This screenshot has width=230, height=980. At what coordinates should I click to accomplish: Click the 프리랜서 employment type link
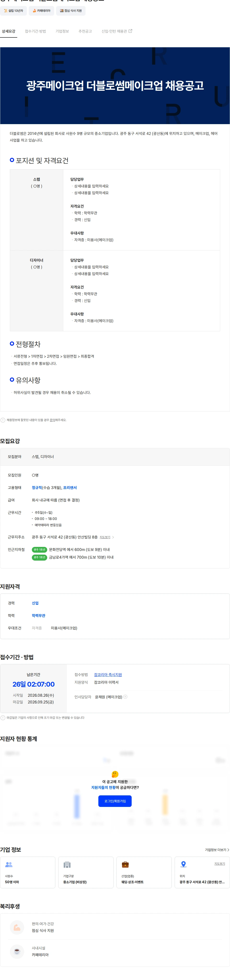click(x=70, y=488)
